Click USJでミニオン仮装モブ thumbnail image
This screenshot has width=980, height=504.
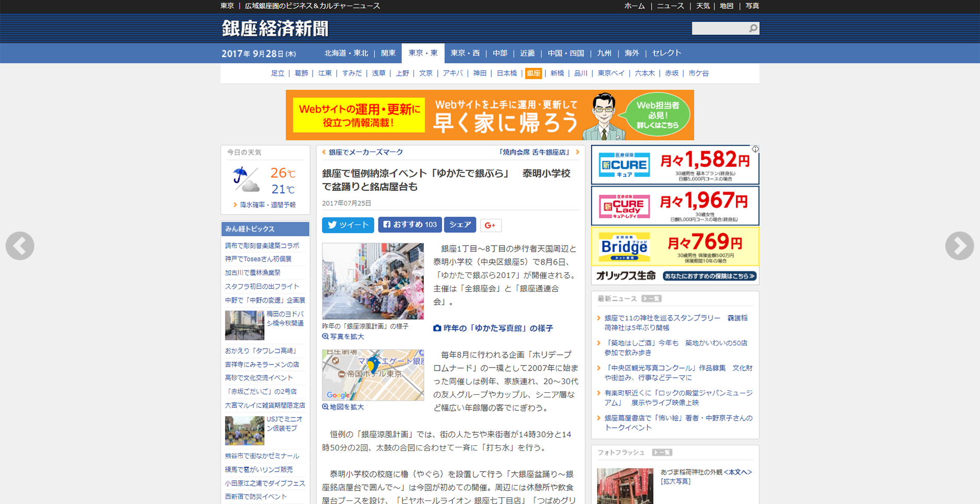click(245, 430)
